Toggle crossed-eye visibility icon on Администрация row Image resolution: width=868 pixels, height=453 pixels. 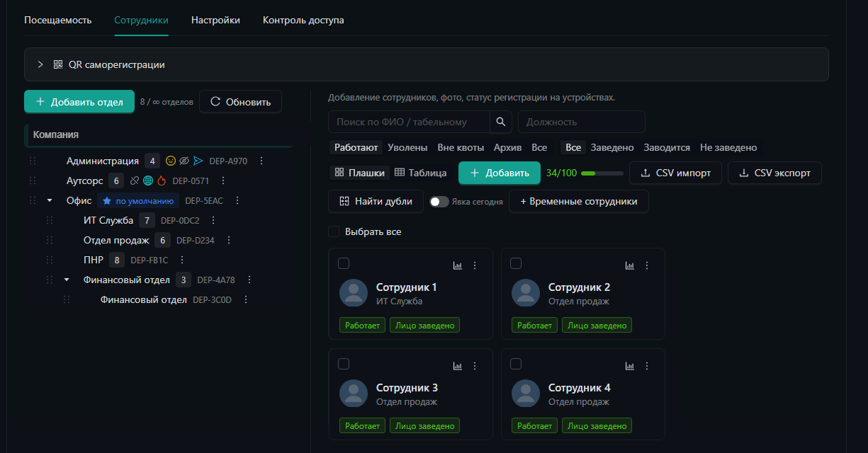pos(184,161)
